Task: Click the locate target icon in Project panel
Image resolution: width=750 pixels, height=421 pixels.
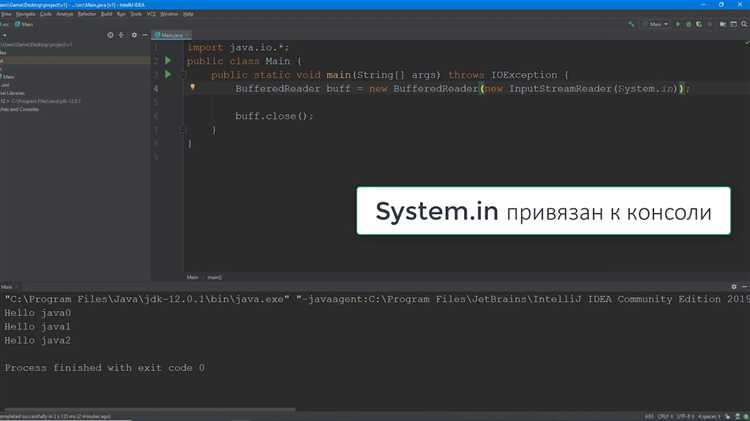Action: click(110, 35)
